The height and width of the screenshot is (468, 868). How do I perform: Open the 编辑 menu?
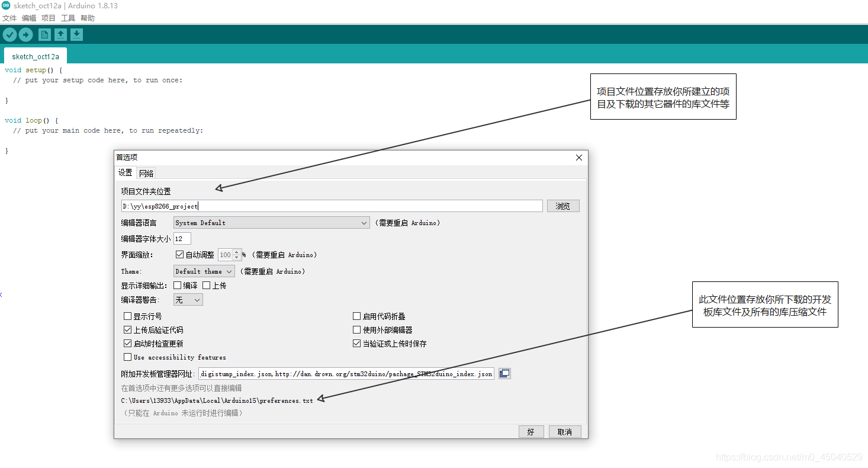(x=29, y=18)
